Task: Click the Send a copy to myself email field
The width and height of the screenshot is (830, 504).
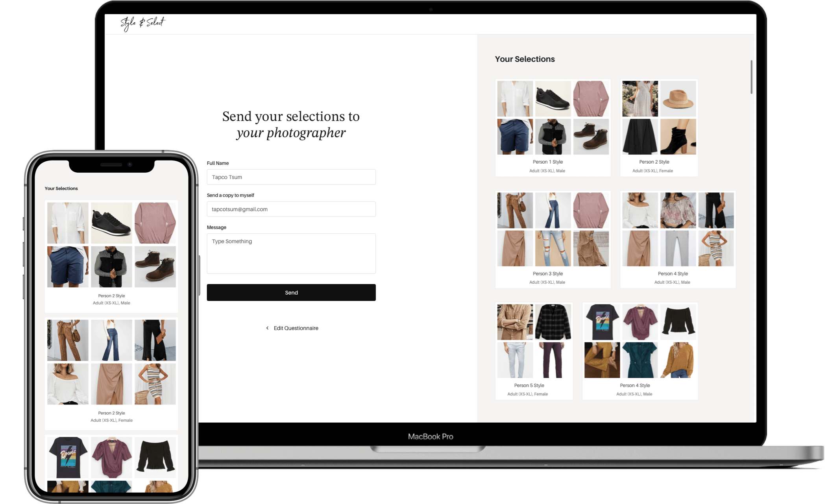Action: pos(290,209)
